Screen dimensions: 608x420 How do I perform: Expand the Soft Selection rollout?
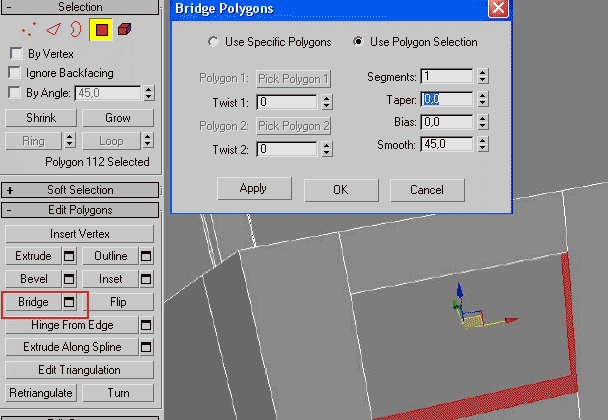click(80, 190)
